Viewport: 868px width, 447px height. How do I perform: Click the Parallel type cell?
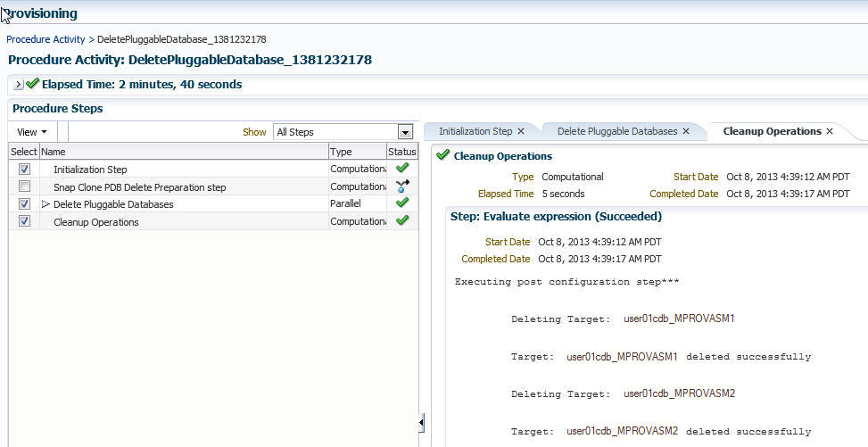coord(345,203)
